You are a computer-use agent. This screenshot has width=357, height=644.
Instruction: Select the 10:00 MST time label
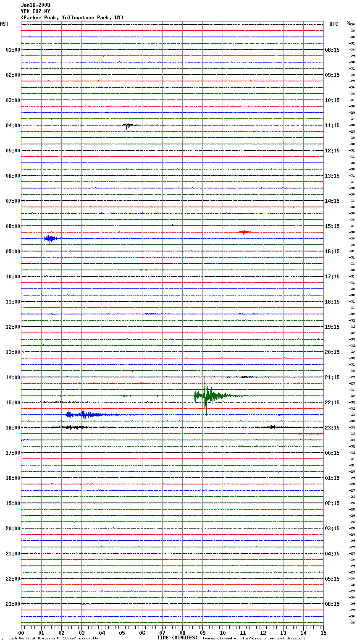[x=13, y=277]
